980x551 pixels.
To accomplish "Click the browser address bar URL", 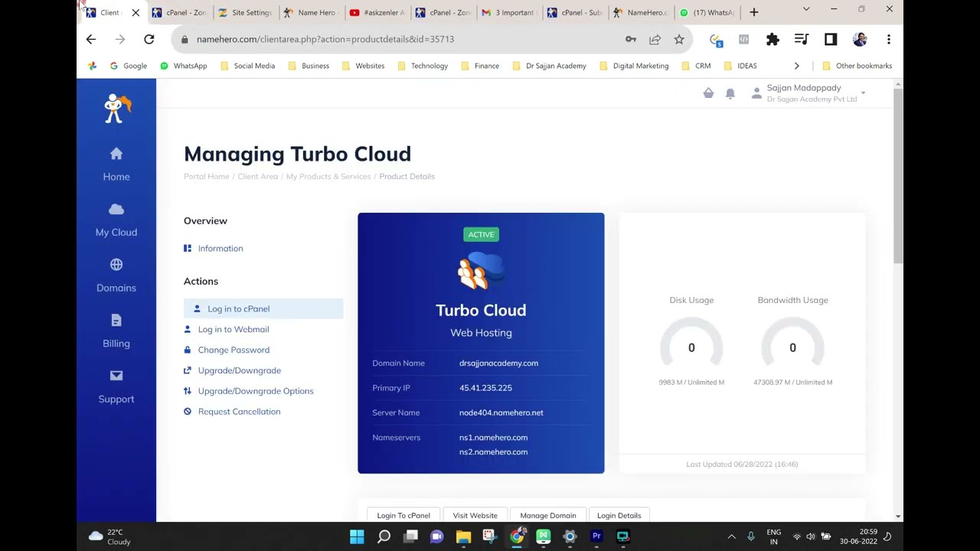I will pos(325,39).
